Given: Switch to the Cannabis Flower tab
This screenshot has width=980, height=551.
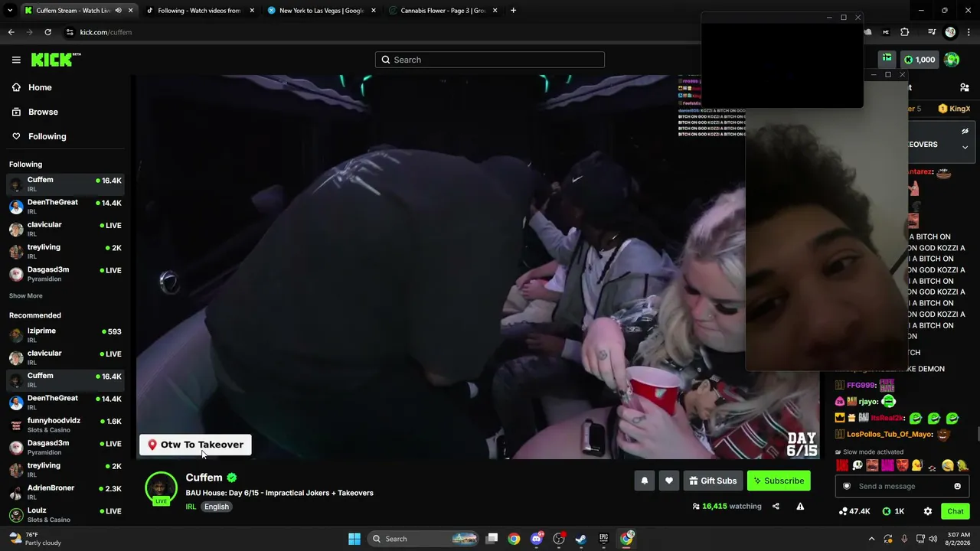Looking at the screenshot, I should [x=443, y=11].
